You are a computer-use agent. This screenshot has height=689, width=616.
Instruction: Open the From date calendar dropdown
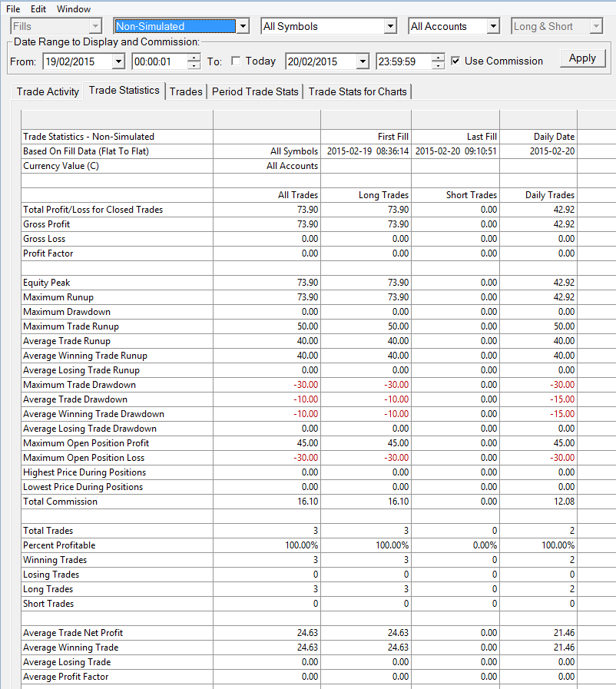coord(118,61)
